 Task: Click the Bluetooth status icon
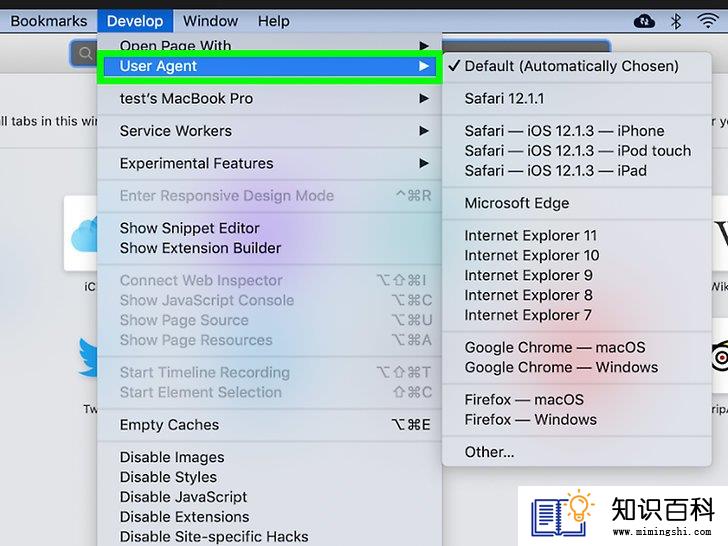click(676, 21)
